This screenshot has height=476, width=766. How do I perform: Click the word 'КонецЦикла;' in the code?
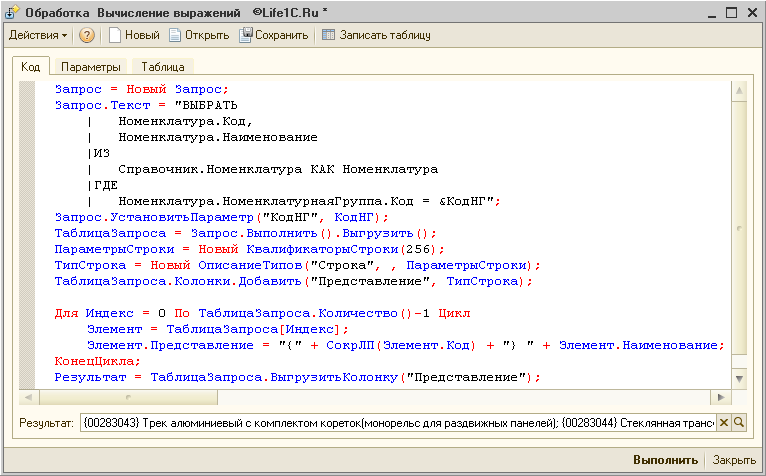click(97, 362)
